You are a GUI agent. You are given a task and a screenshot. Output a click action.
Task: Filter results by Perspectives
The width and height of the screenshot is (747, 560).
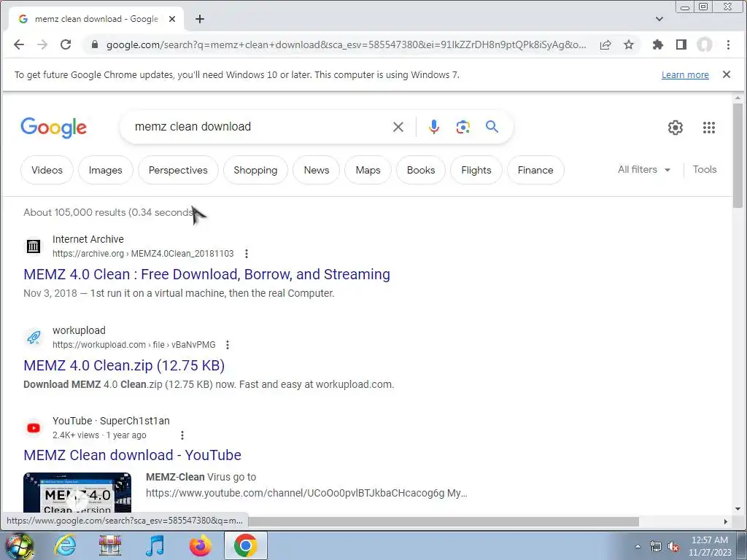(178, 170)
